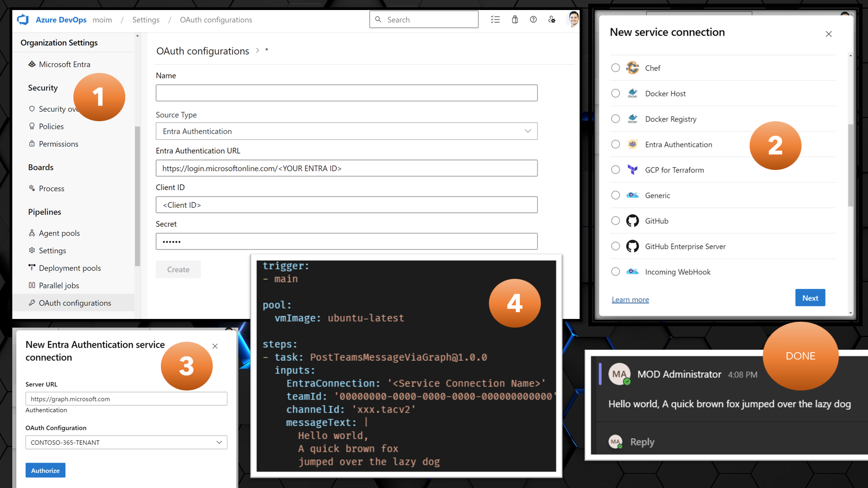This screenshot has height=488, width=868.
Task: Click the breadcrumb chevron after OAuth configurations
Action: 257,51
